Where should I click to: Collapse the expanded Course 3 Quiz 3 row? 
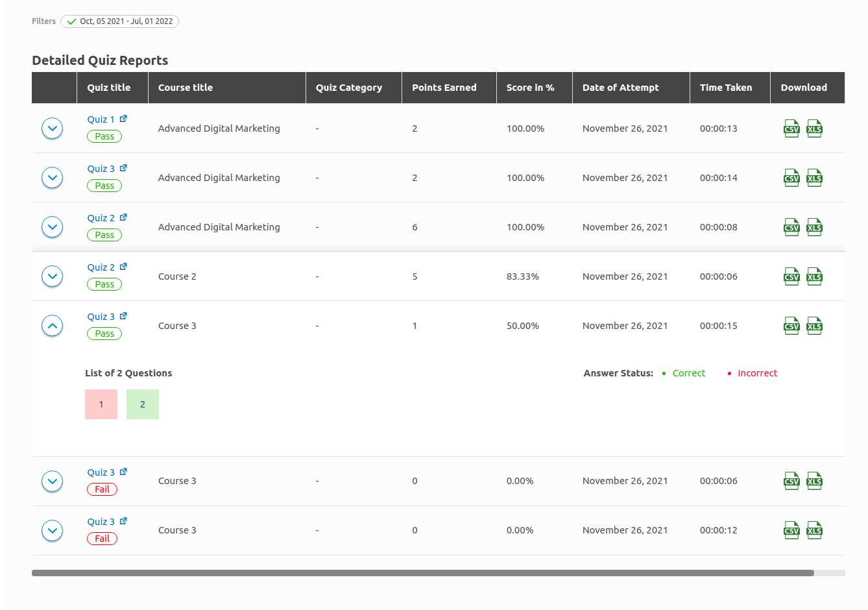tap(52, 326)
